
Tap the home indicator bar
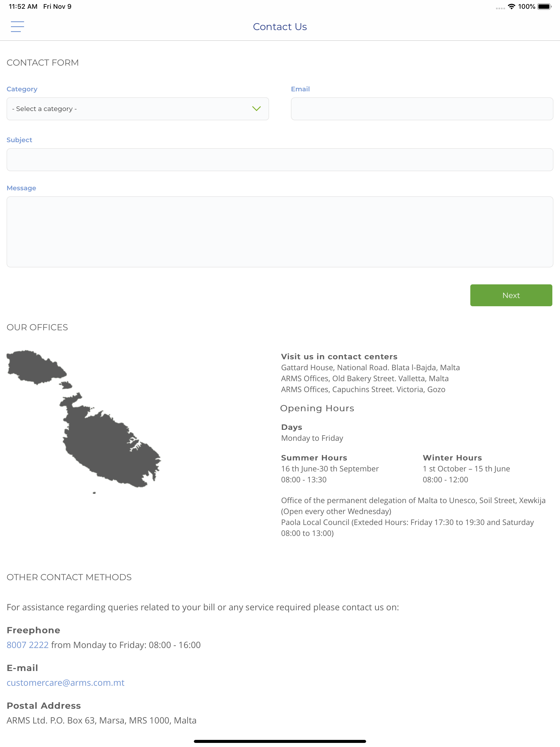[x=280, y=741]
